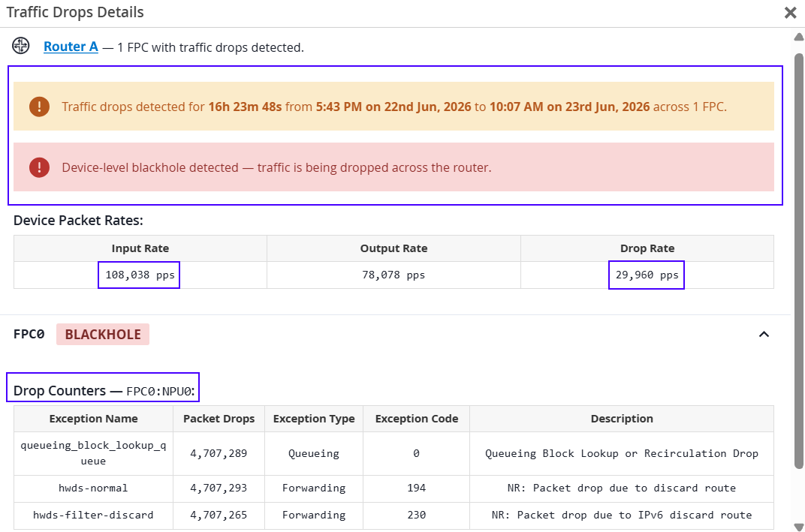Click the vertical scrollbar thumb
The height and width of the screenshot is (532, 805).
click(x=799, y=260)
